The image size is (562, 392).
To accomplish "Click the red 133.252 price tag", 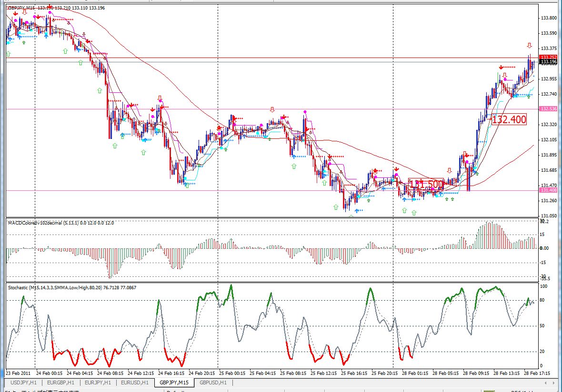I will (x=548, y=57).
